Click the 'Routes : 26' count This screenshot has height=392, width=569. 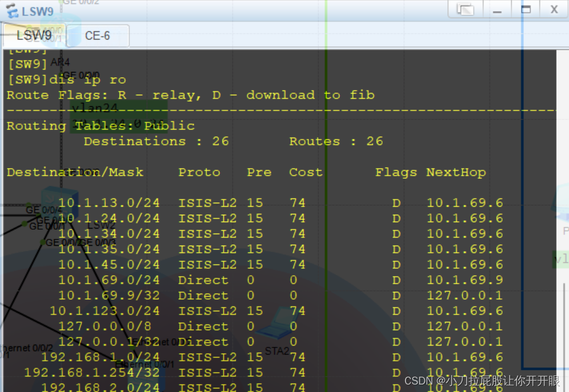[336, 141]
